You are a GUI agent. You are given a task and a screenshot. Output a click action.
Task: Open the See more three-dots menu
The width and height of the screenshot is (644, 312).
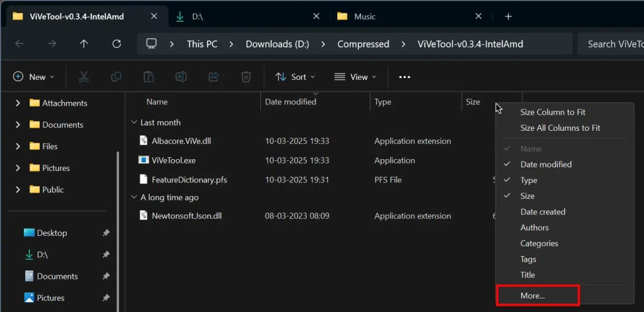click(x=404, y=77)
